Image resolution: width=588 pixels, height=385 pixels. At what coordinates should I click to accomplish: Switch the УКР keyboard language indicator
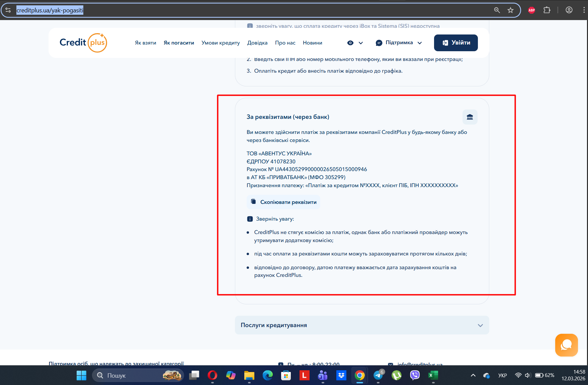coord(503,375)
